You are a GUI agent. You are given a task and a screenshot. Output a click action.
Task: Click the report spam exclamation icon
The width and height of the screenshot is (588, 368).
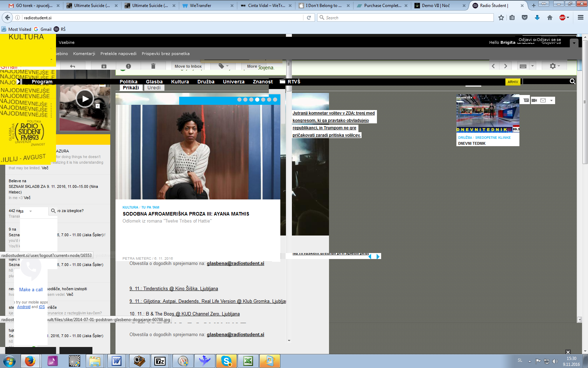pos(128,66)
